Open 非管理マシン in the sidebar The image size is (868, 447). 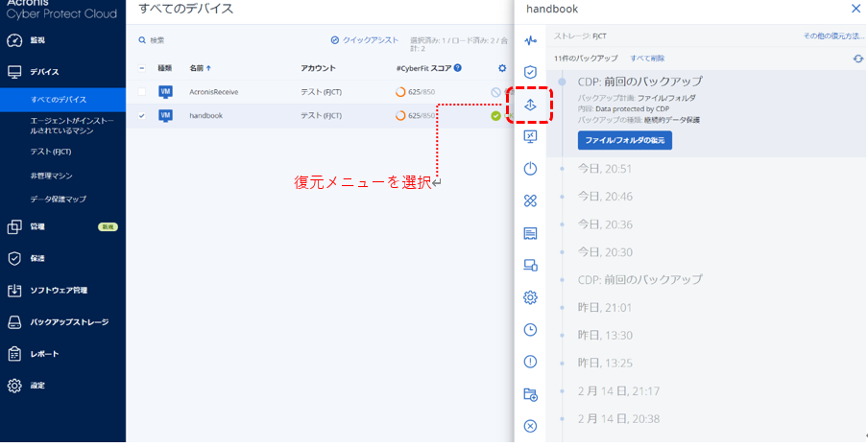point(51,176)
